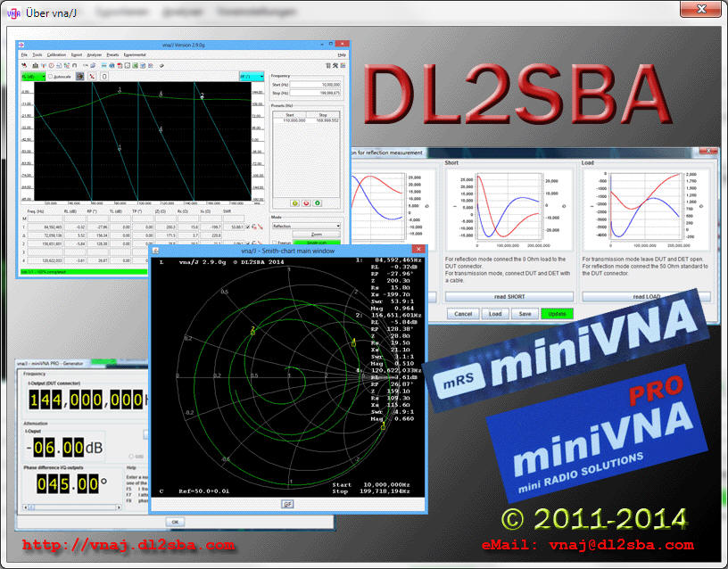The width and height of the screenshot is (728, 569).
Task: Click the '0' button beside the red cross button
Action: click(104, 77)
